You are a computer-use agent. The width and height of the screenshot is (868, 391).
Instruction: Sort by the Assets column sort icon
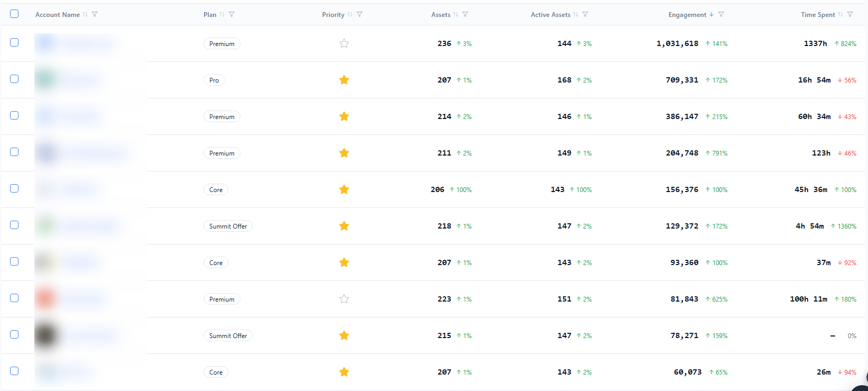coord(456,14)
